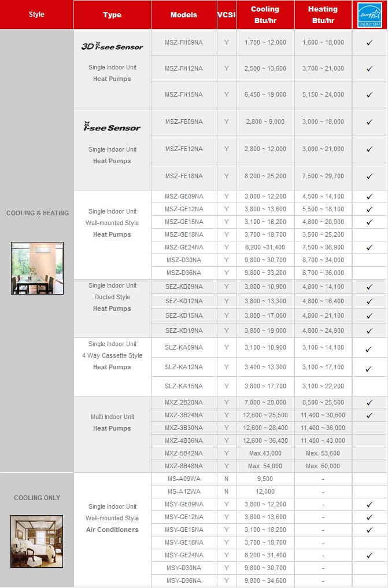Click the 4 Way Cassette Style type text
Viewport: 388px width, 588px height.
coord(112,355)
